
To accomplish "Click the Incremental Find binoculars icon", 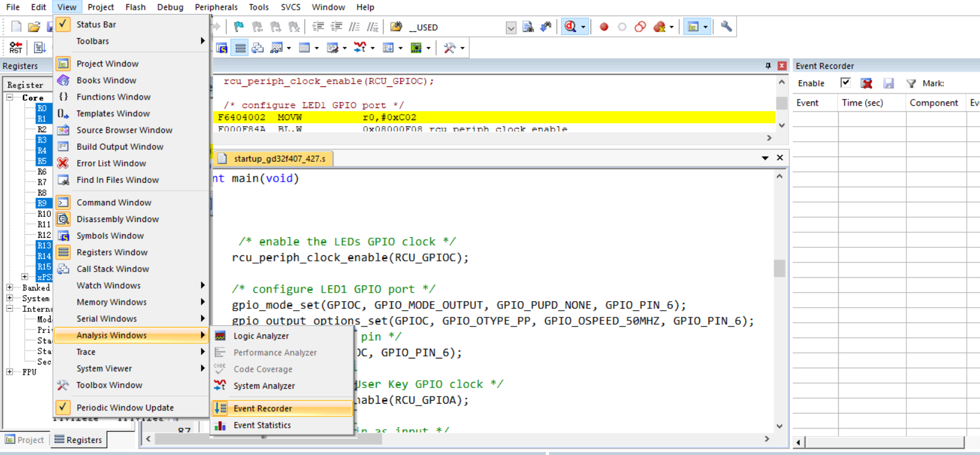I will (x=546, y=27).
